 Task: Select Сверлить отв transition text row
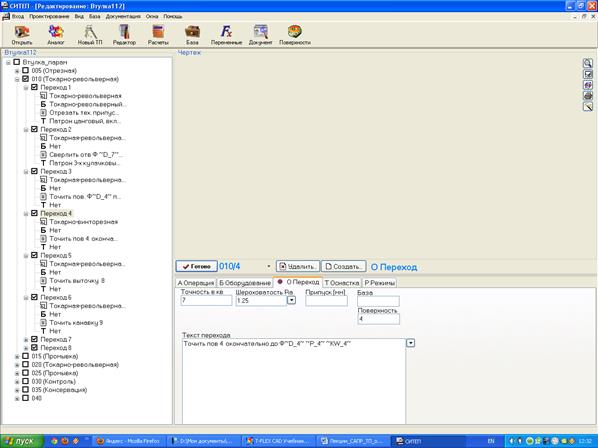coord(82,154)
